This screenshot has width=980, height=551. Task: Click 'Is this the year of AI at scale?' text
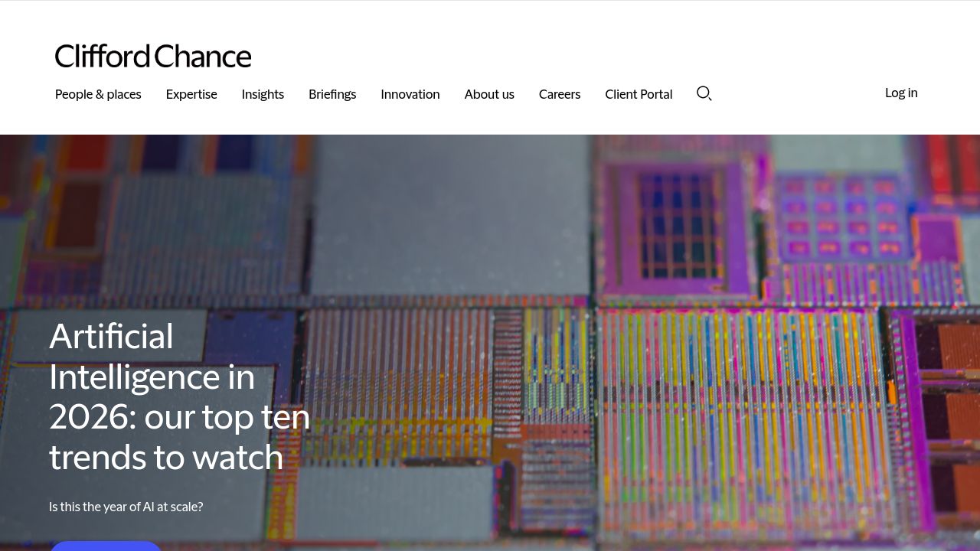pyautogui.click(x=126, y=507)
